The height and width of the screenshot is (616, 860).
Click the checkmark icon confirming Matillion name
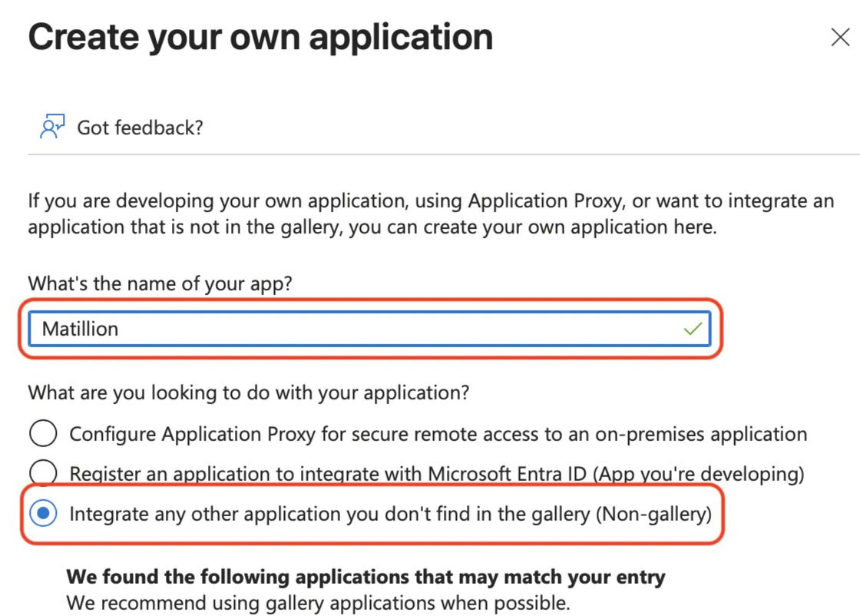click(x=692, y=328)
